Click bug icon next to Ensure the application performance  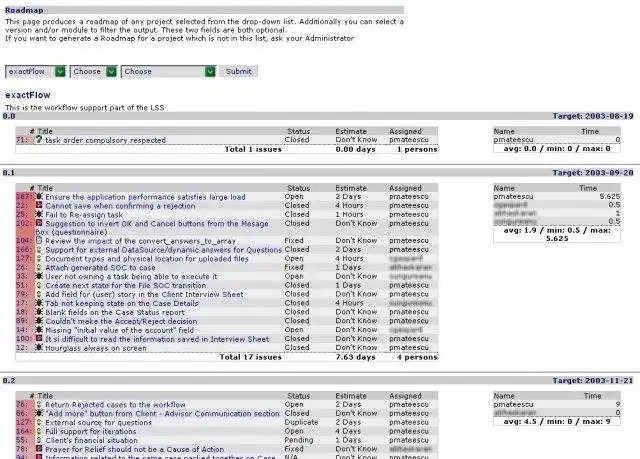coord(39,196)
